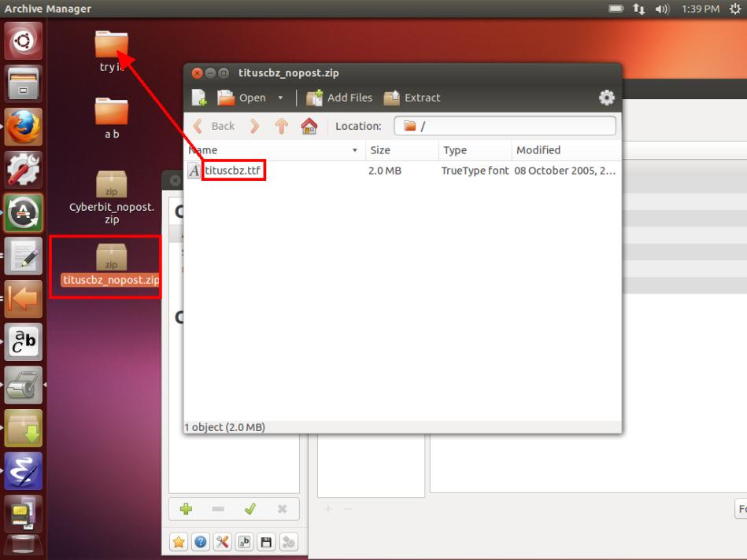Click the new archive icon in toolbar
The width and height of the screenshot is (747, 560).
click(x=199, y=98)
